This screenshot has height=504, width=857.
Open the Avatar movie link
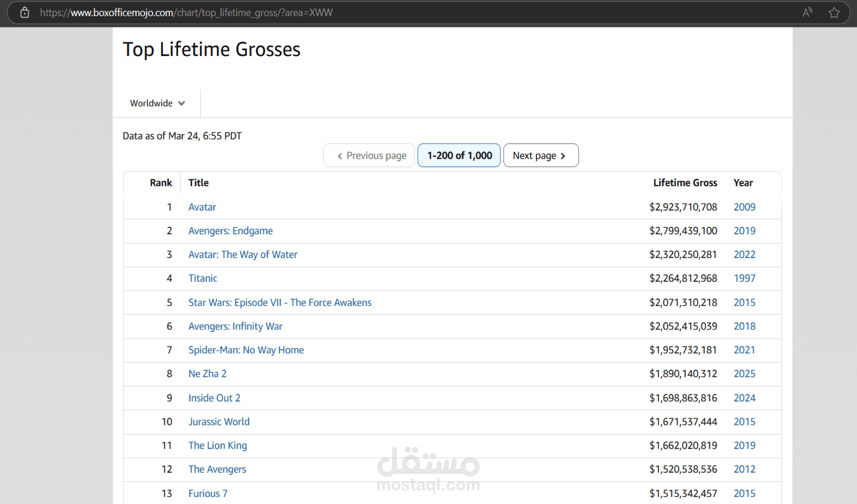pos(202,207)
